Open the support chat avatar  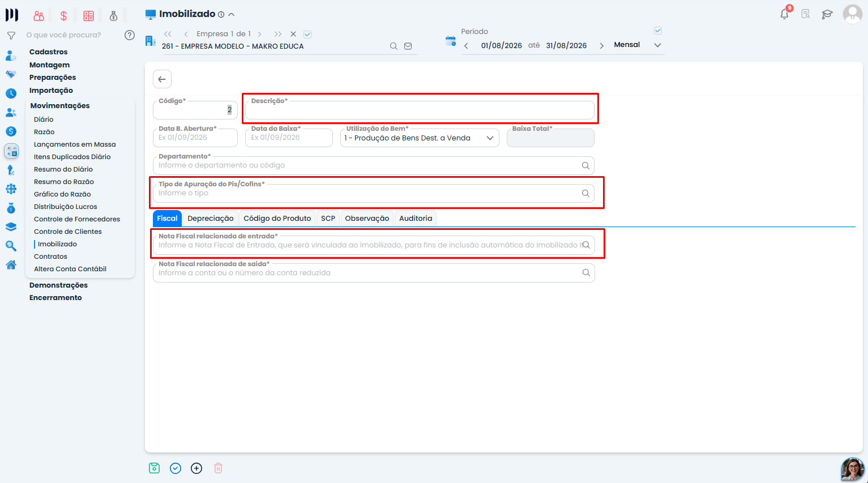coord(853,469)
